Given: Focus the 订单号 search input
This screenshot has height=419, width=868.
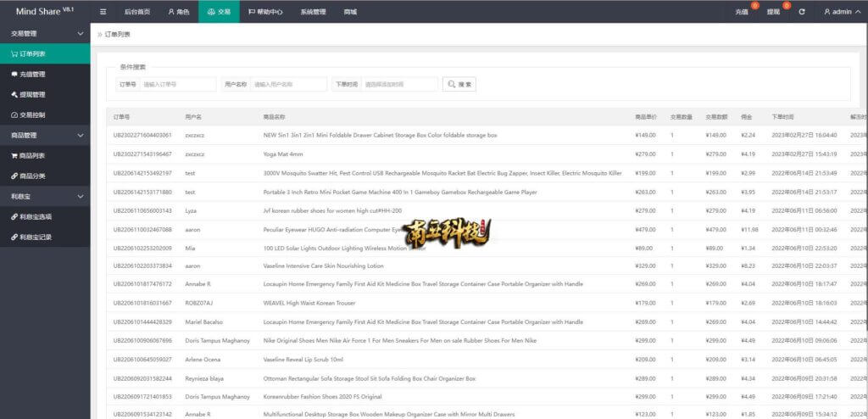Looking at the screenshot, I should coord(178,84).
